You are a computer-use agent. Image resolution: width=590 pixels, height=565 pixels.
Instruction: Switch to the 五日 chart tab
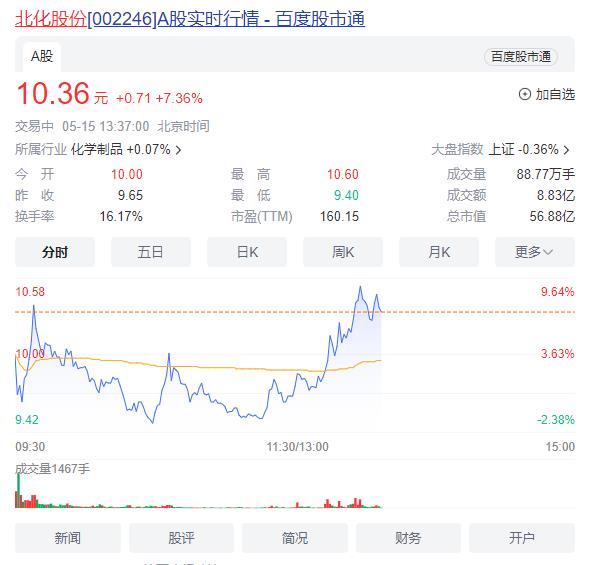click(x=151, y=252)
